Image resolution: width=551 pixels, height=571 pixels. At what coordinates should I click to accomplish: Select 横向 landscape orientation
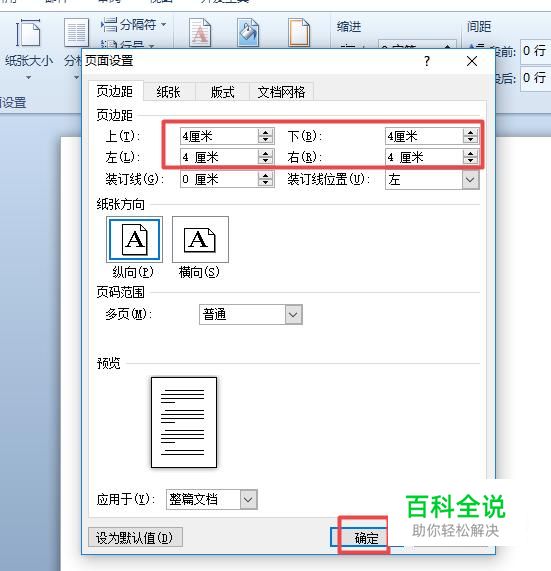click(200, 239)
